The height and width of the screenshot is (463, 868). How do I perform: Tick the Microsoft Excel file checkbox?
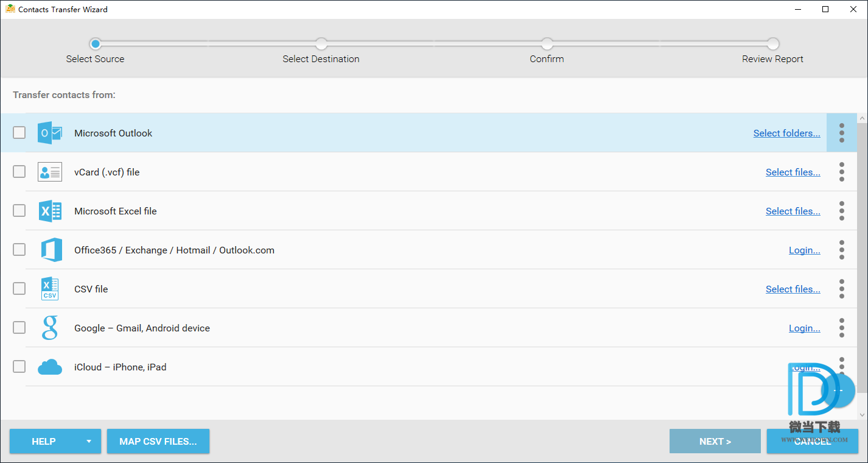(19, 210)
